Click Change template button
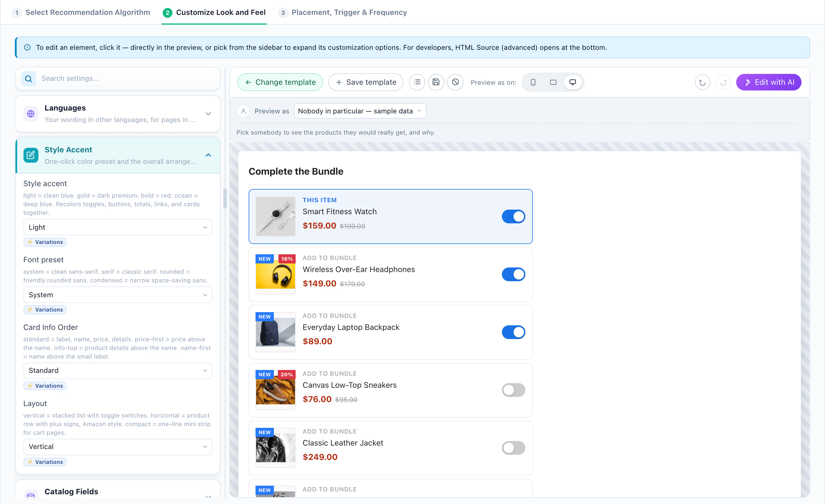Image resolution: width=825 pixels, height=504 pixels. 280,82
